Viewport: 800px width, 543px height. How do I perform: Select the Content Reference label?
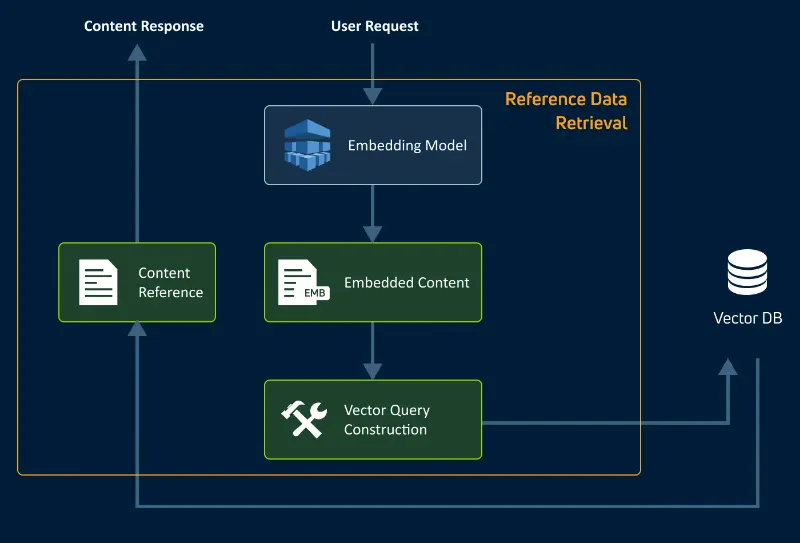(170, 282)
